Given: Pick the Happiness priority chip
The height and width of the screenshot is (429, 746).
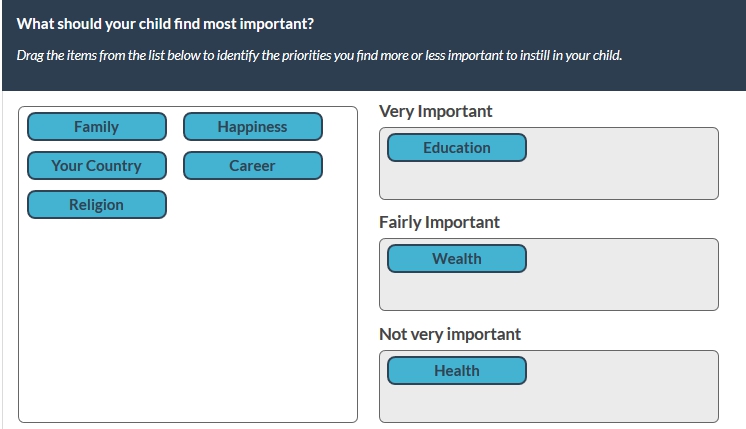Looking at the screenshot, I should [x=252, y=127].
